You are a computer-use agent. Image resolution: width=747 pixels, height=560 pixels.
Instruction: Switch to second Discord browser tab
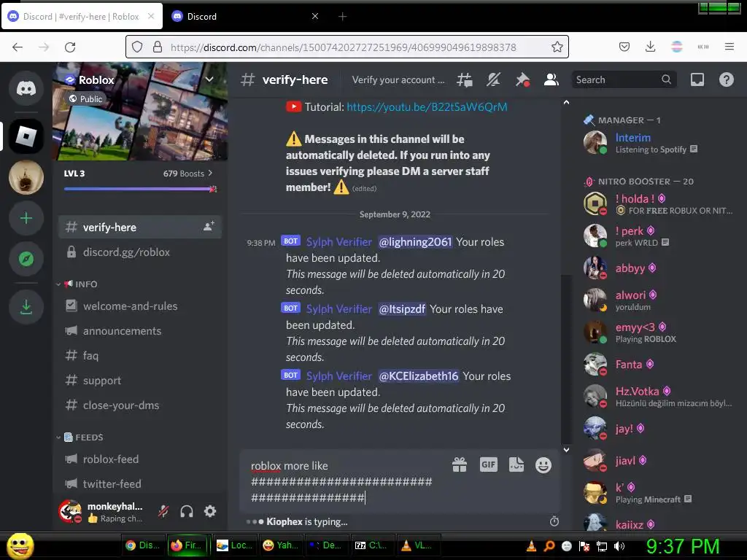tap(244, 17)
